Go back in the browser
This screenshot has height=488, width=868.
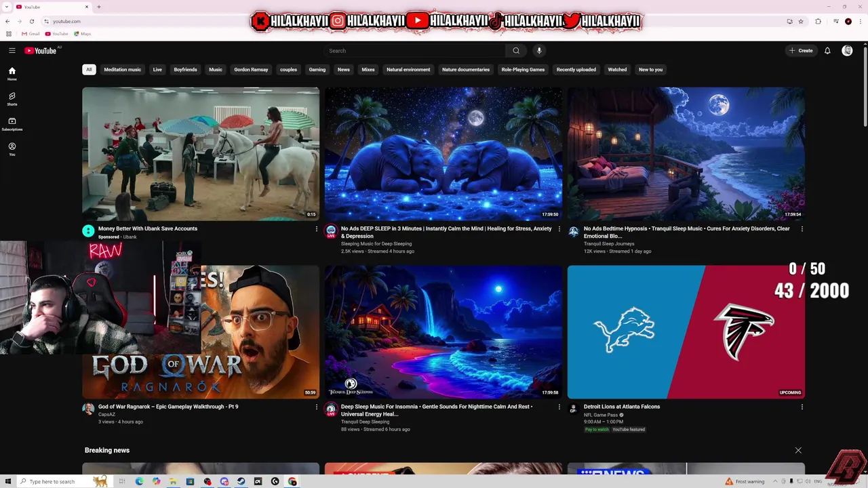[x=7, y=21]
